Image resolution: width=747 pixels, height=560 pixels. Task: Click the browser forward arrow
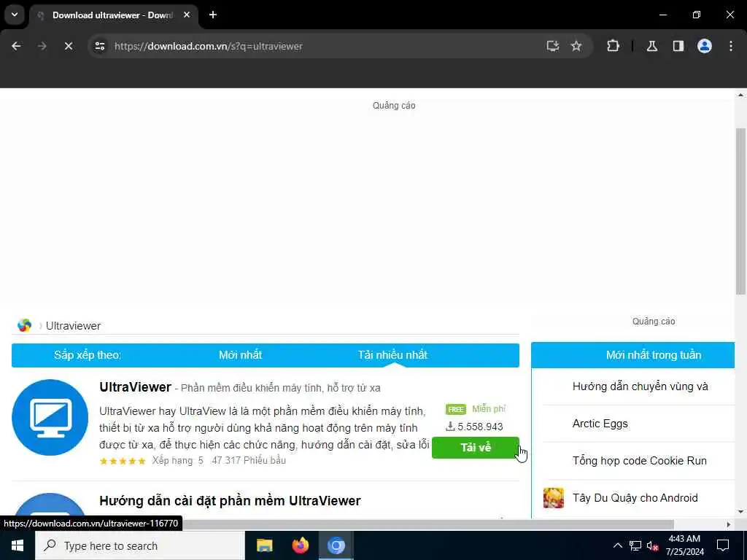point(42,46)
